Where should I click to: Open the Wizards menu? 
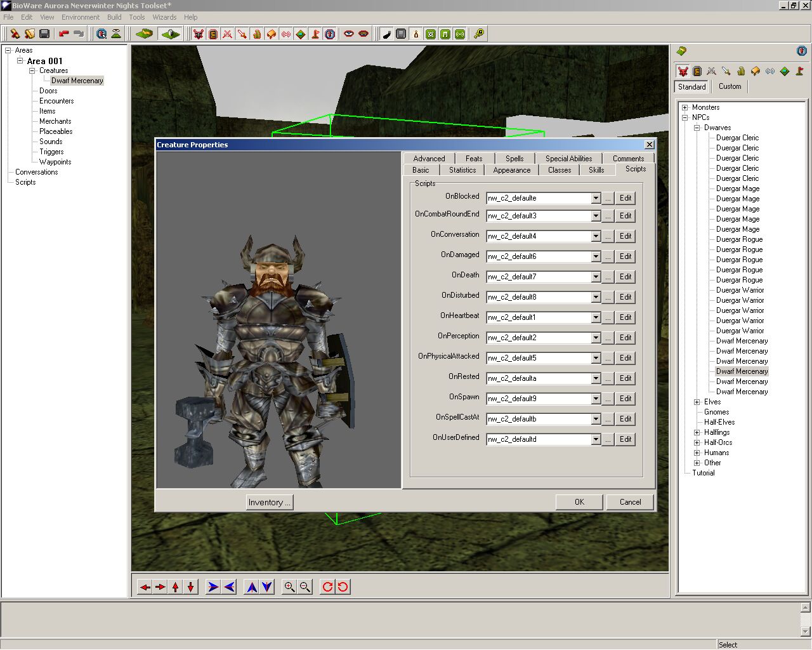point(164,17)
